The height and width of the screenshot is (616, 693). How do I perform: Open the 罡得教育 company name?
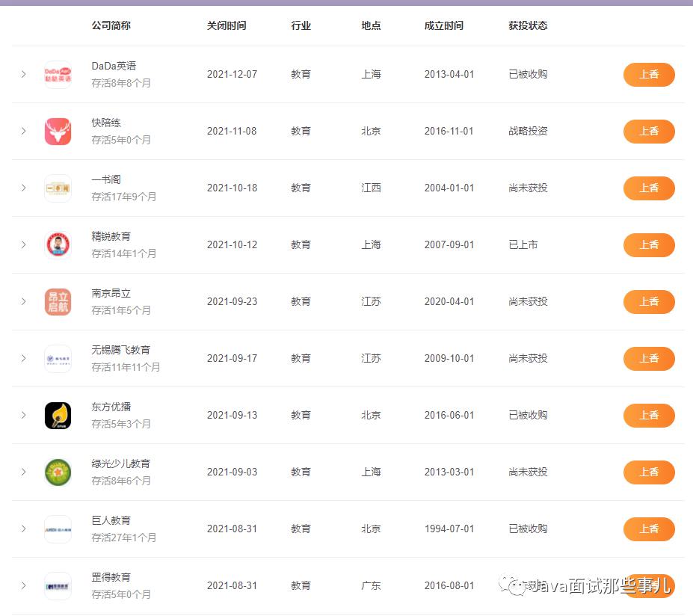tap(111, 577)
